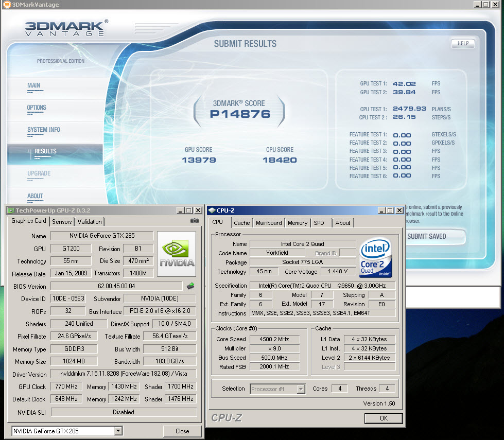
Task: Click the GPU score value 13979
Action: (199, 160)
